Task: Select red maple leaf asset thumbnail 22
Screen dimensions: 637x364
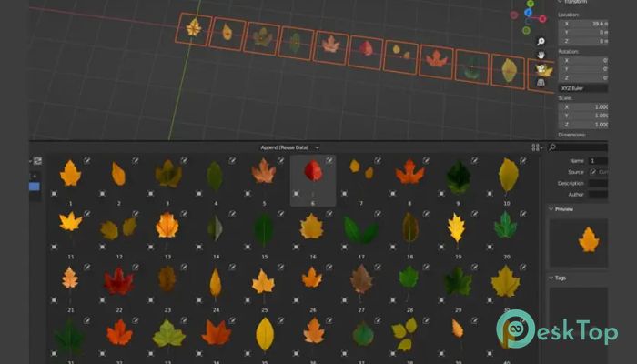Action: (118, 280)
